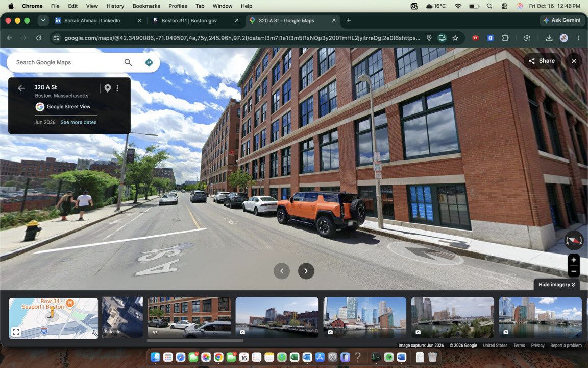The image size is (588, 368).
Task: Open the Row 34 Seaport map thumbnail
Action: click(53, 318)
